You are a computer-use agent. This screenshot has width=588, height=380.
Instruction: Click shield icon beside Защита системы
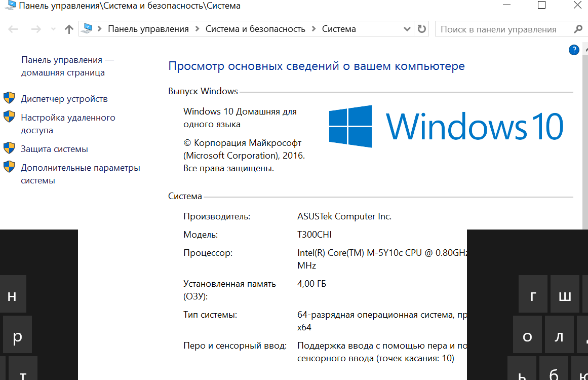coord(9,148)
